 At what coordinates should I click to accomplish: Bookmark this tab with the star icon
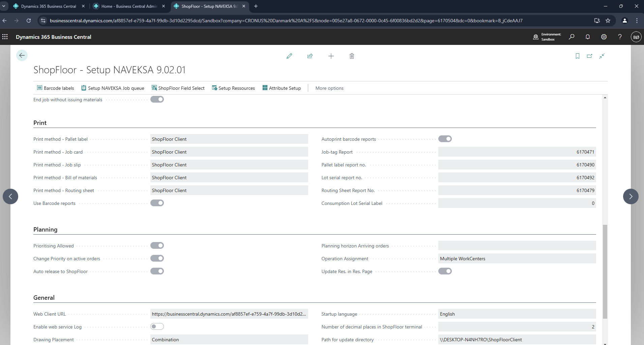click(x=608, y=21)
